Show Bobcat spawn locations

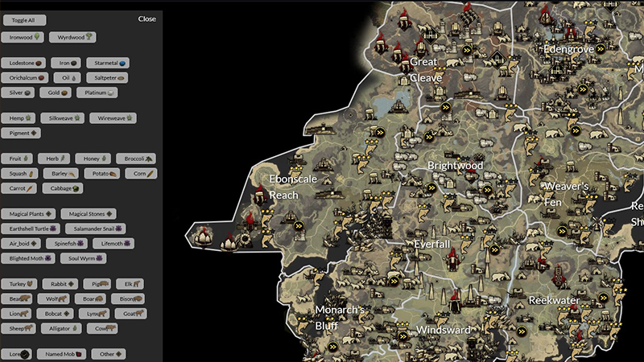pos(55,314)
